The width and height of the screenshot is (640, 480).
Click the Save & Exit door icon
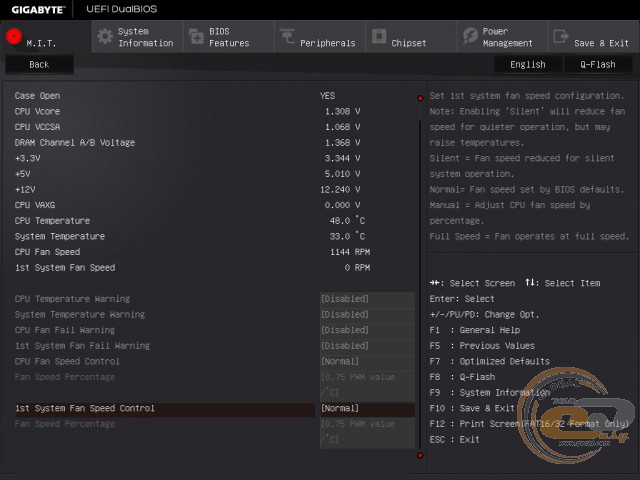coord(561,36)
